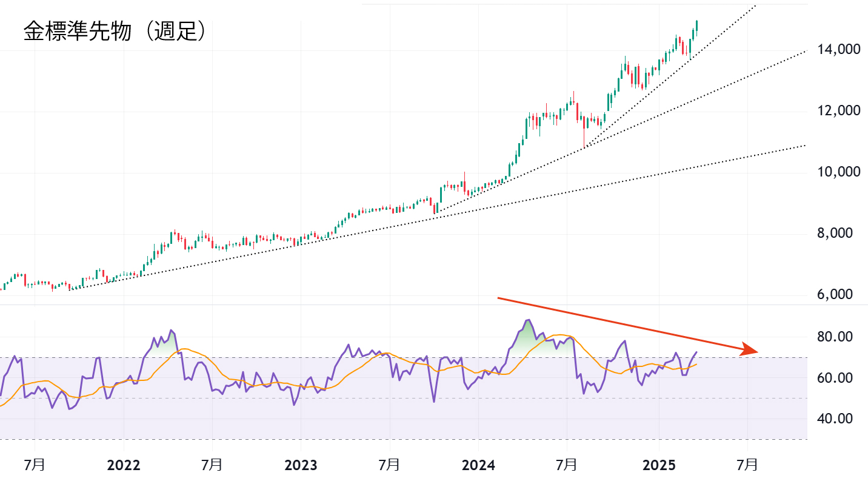Select the 2023 year marker on time axis
Viewport: 868px width, 478px height.
(x=301, y=465)
